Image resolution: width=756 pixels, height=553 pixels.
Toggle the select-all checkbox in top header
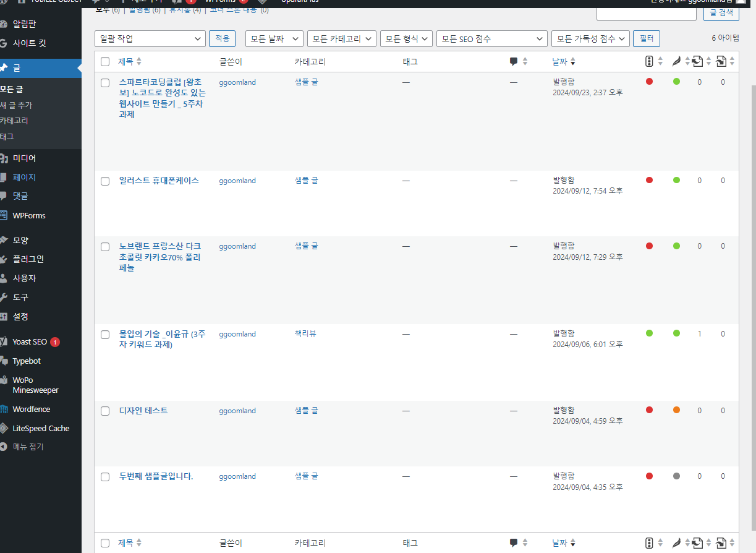pos(105,61)
